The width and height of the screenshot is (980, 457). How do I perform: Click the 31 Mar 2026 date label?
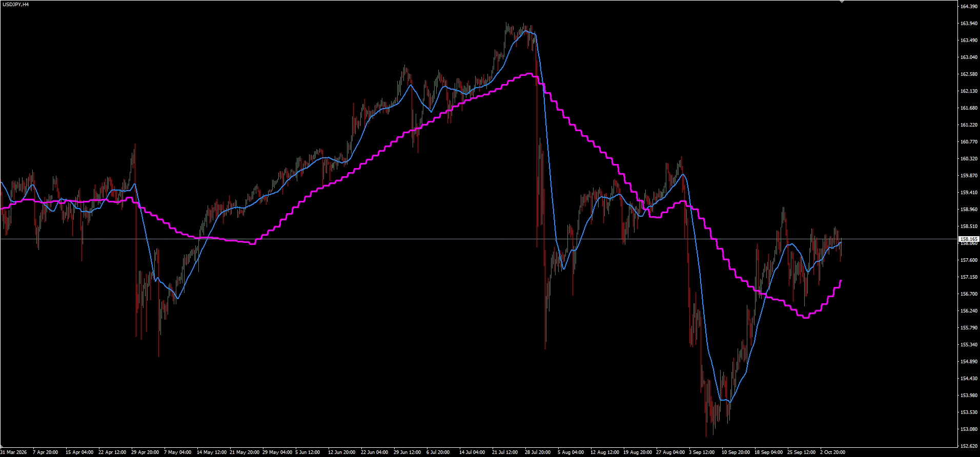13,452
